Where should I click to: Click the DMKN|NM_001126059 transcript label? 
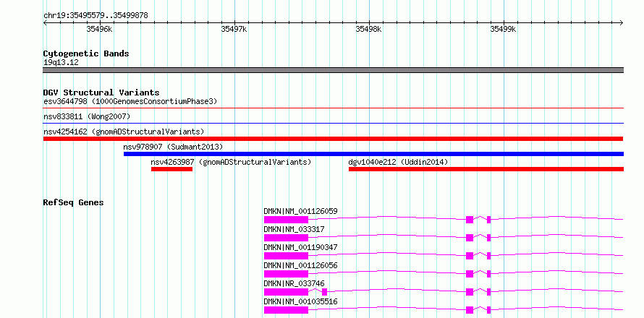click(300, 211)
